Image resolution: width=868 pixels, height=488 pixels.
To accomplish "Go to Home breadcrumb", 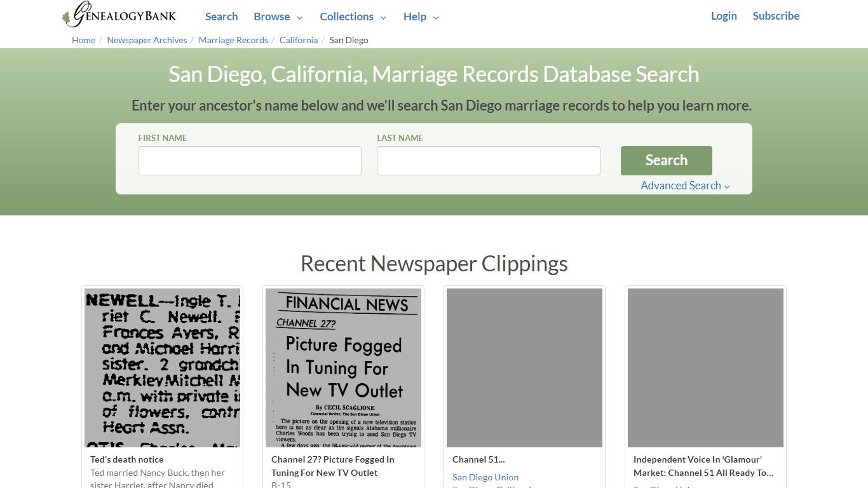I will pyautogui.click(x=83, y=40).
